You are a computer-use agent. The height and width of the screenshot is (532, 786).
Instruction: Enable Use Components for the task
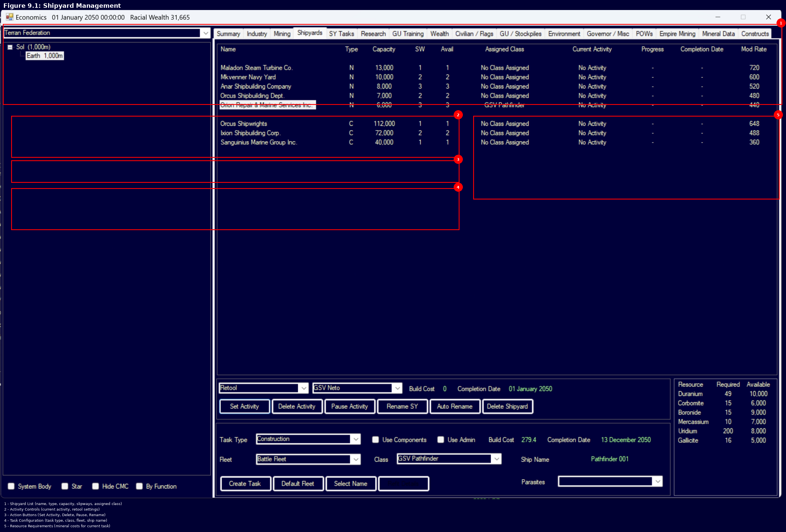pyautogui.click(x=375, y=439)
